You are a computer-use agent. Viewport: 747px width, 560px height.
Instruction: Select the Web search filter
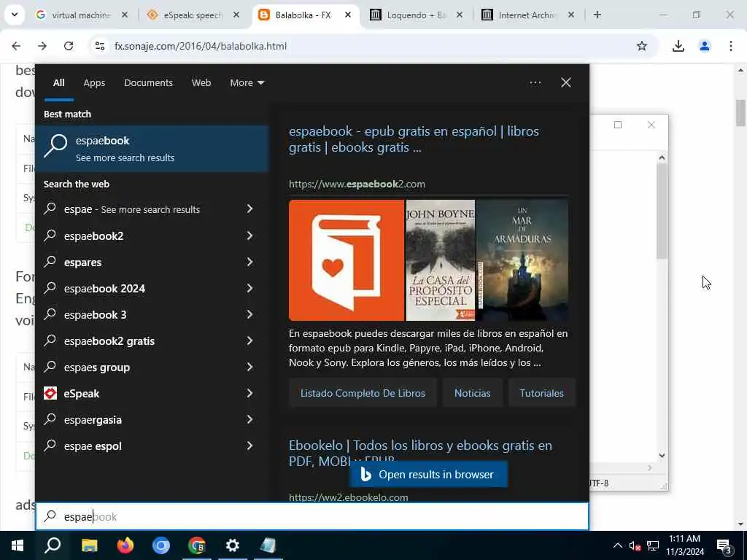coord(201,83)
